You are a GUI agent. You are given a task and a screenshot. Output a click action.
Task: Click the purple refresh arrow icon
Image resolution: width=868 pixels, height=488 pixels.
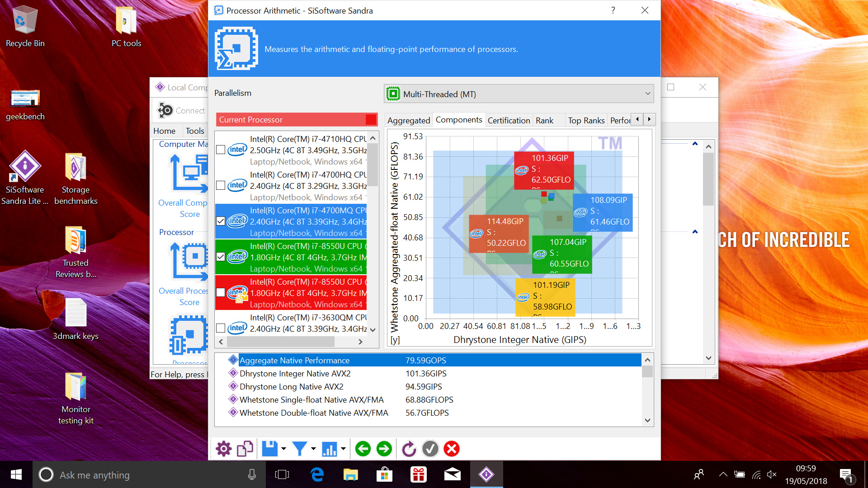point(409,449)
